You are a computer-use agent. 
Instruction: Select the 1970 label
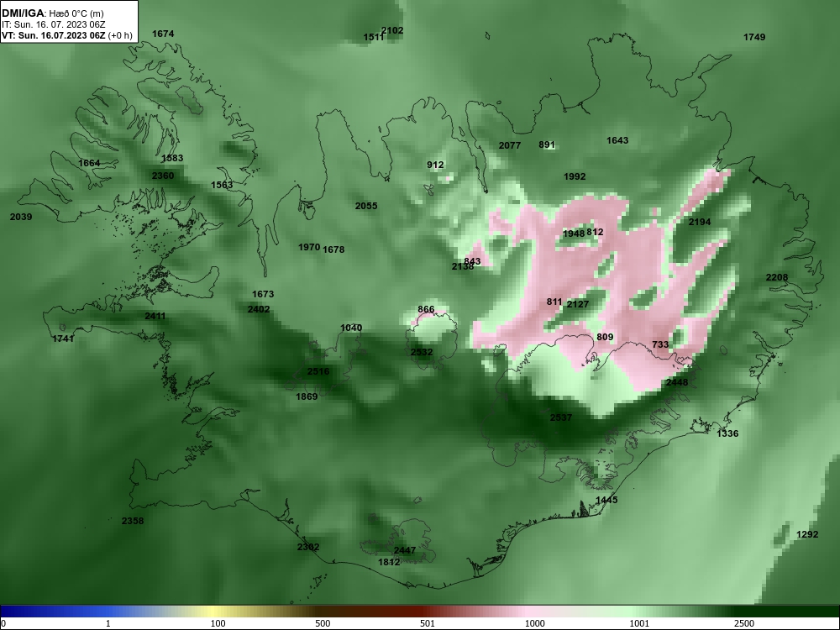point(309,247)
